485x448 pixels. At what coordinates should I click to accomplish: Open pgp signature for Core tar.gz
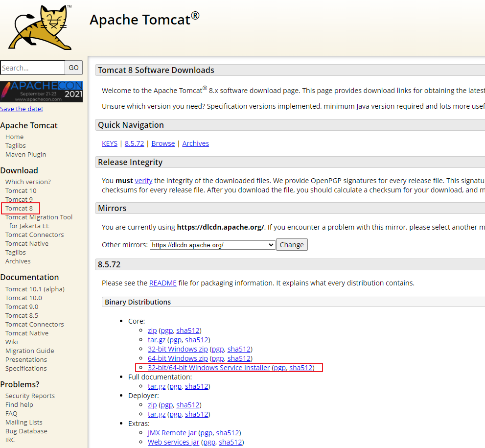coord(175,340)
